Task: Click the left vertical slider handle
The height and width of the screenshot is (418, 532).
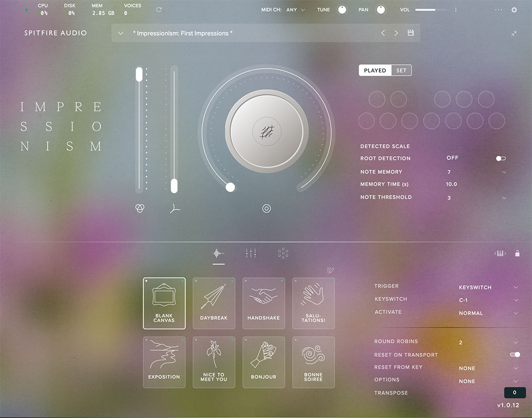Action: tap(139, 74)
